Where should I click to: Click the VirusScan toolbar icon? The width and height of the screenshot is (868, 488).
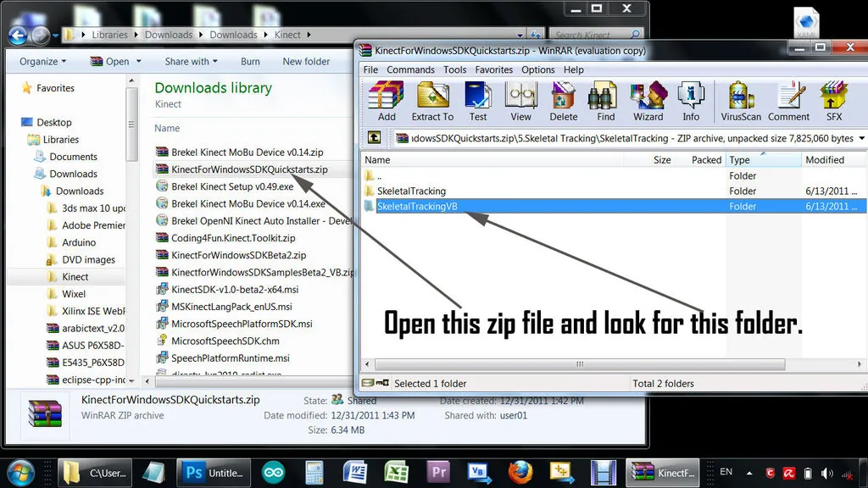click(741, 100)
